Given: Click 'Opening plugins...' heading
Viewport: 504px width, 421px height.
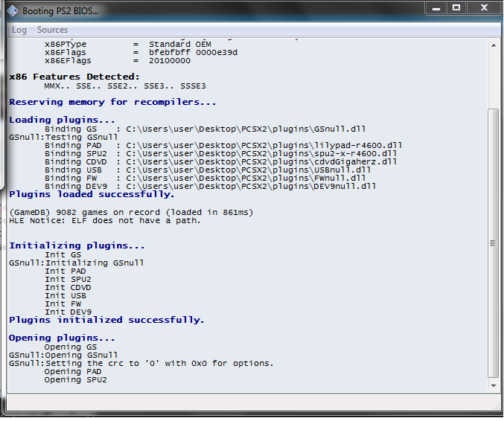Looking at the screenshot, I should pyautogui.click(x=62, y=338).
